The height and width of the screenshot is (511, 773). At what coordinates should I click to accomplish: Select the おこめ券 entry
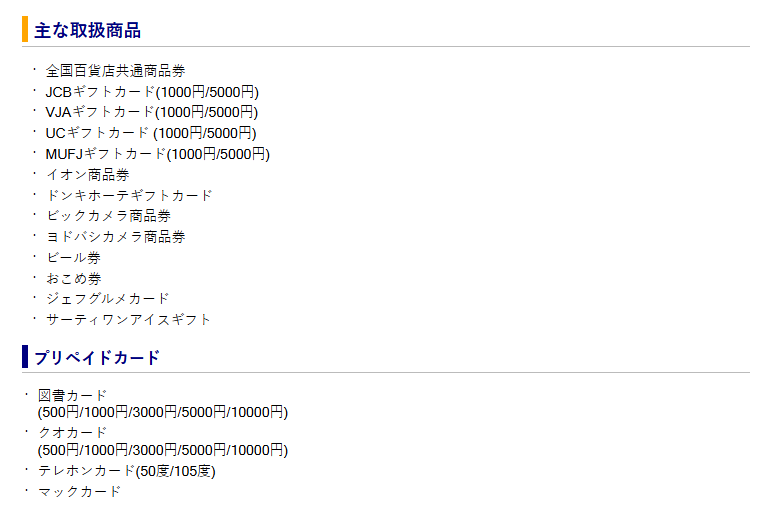73,278
